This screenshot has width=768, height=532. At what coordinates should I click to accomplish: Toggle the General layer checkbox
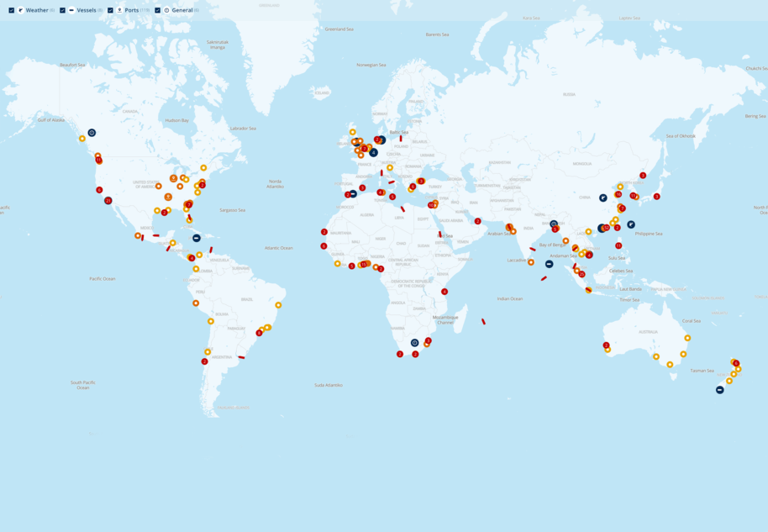157,11
